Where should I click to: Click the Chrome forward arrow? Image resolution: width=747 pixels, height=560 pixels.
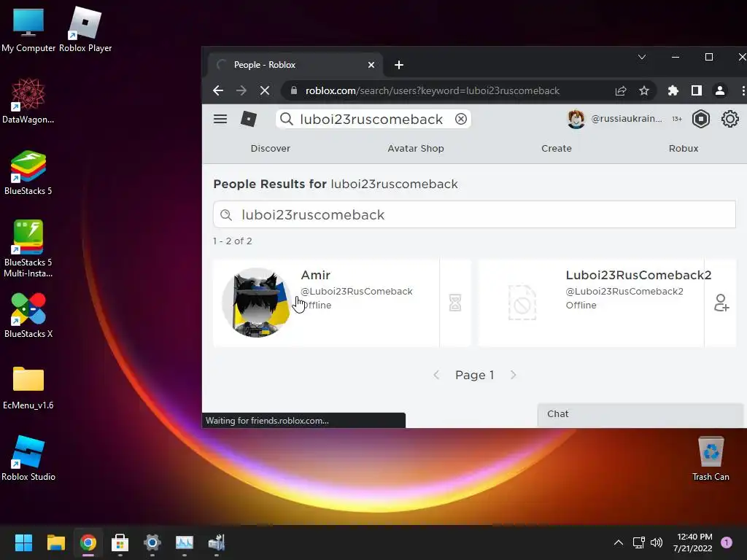pos(241,90)
